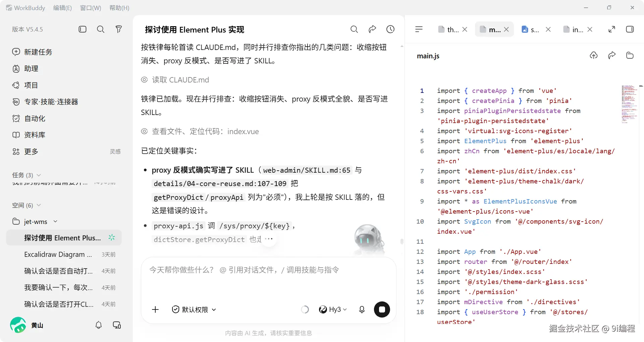Screen dimensions: 644x342
Task: Switch to the s... file tab
Action: 531,30
